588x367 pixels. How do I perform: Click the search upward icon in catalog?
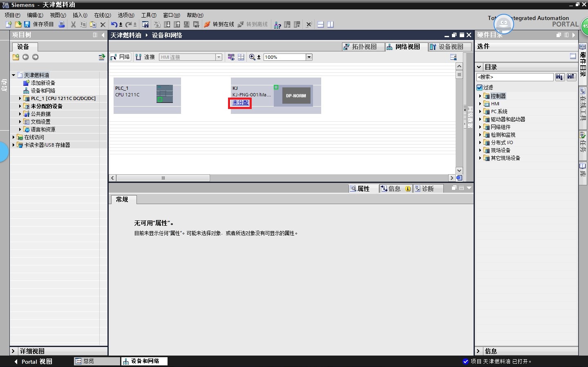[x=571, y=77]
